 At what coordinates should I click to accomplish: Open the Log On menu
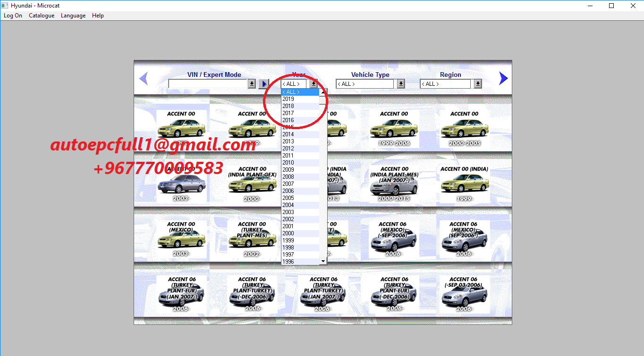point(13,16)
